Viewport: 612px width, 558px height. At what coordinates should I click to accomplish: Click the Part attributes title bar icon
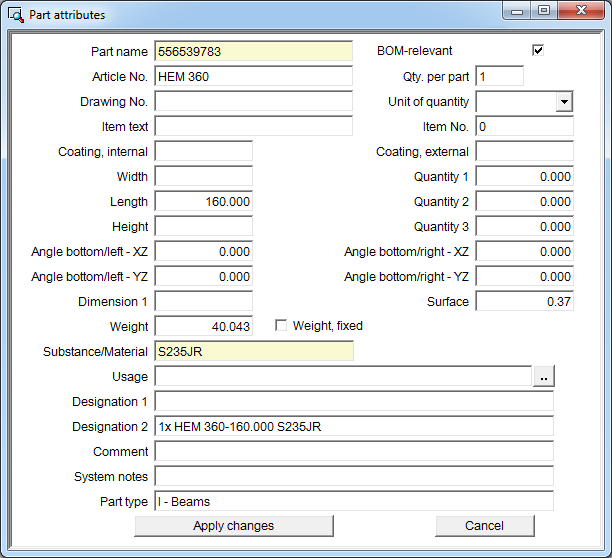(x=15, y=15)
